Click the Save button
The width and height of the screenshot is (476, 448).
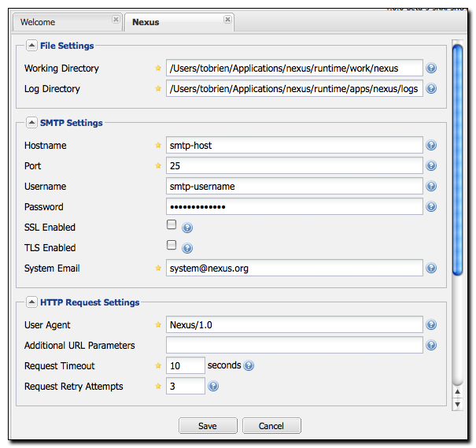click(208, 426)
